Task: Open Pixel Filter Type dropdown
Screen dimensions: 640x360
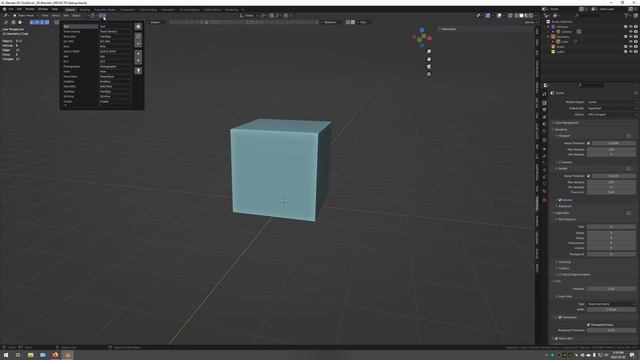Action: pos(611,304)
